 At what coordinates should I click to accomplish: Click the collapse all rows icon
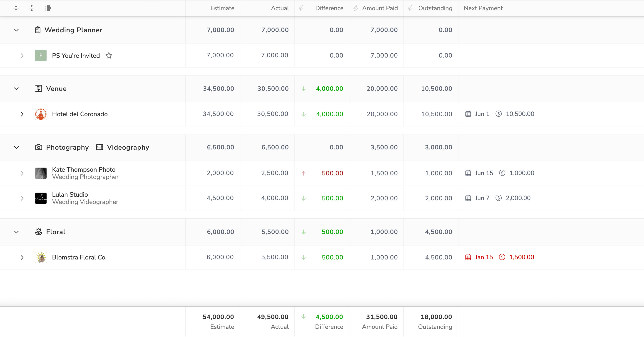tap(16, 8)
